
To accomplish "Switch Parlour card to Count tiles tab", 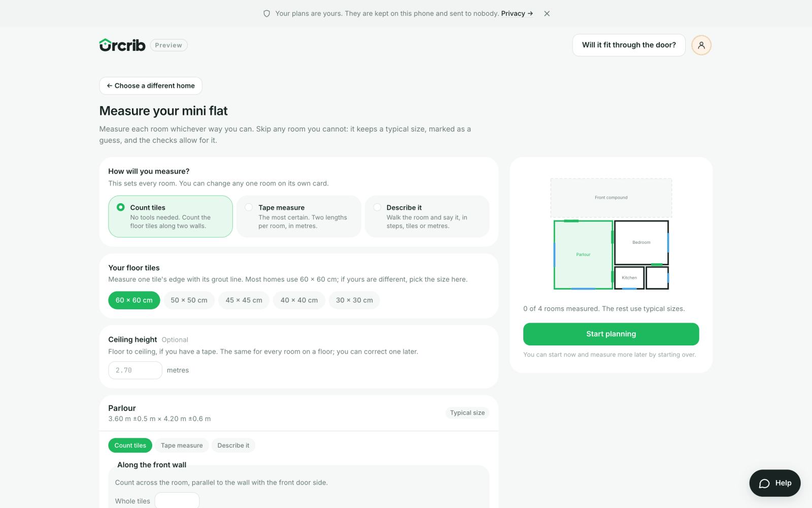I will pyautogui.click(x=130, y=446).
